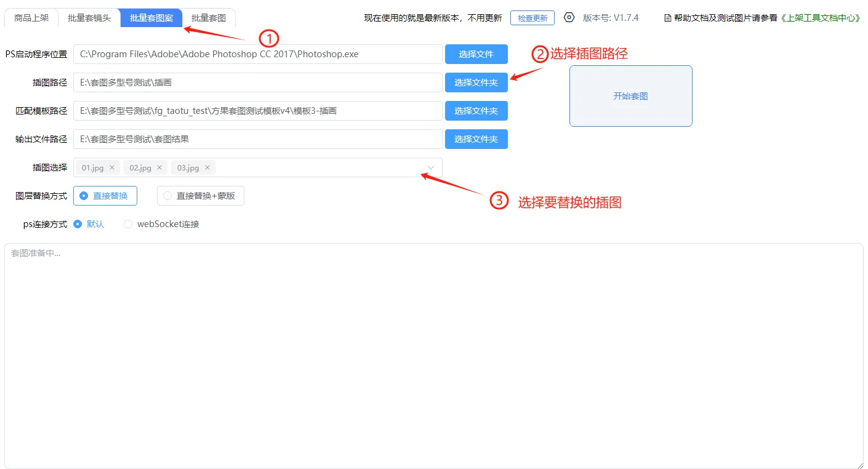Select the 直接替换+蒙版 option
The height and width of the screenshot is (469, 868).
pyautogui.click(x=201, y=196)
